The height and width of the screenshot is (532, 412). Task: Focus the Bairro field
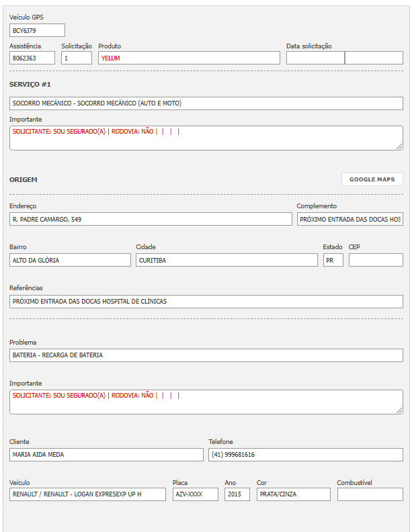pos(70,260)
